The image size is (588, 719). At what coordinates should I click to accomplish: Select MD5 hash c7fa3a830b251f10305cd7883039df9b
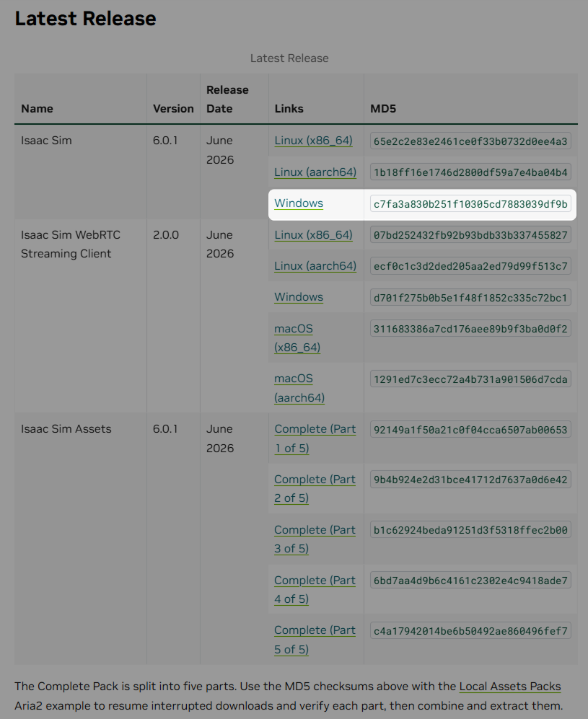(x=470, y=204)
